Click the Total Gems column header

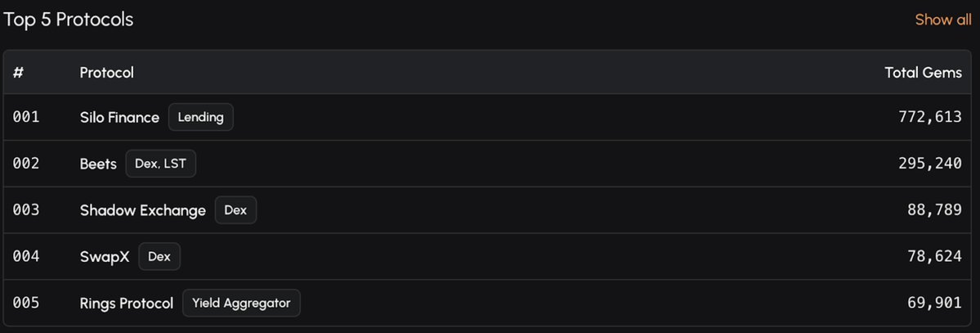click(x=923, y=73)
